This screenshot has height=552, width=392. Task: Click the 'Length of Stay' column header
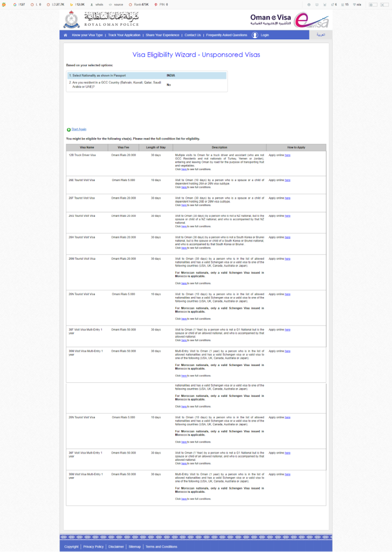(156, 148)
